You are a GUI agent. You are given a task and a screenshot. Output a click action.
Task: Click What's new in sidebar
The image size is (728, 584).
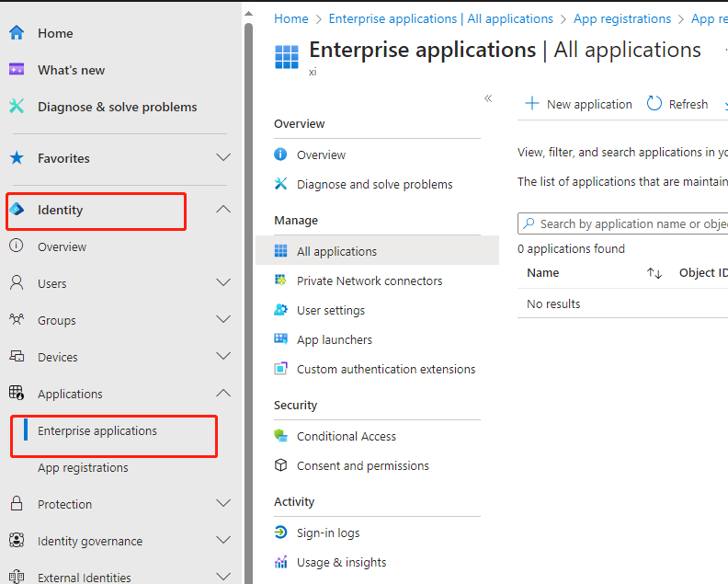[71, 70]
